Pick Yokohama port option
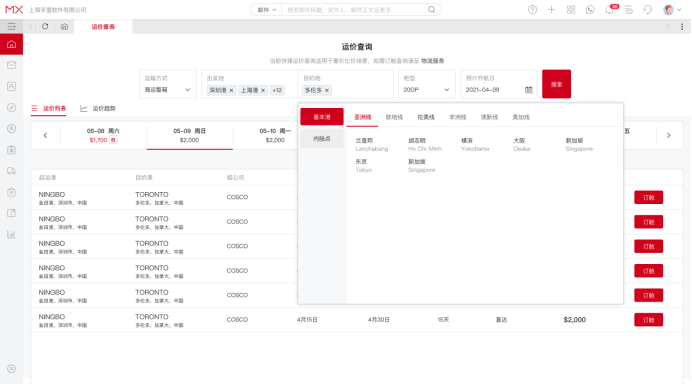The width and height of the screenshot is (692, 384). [475, 144]
